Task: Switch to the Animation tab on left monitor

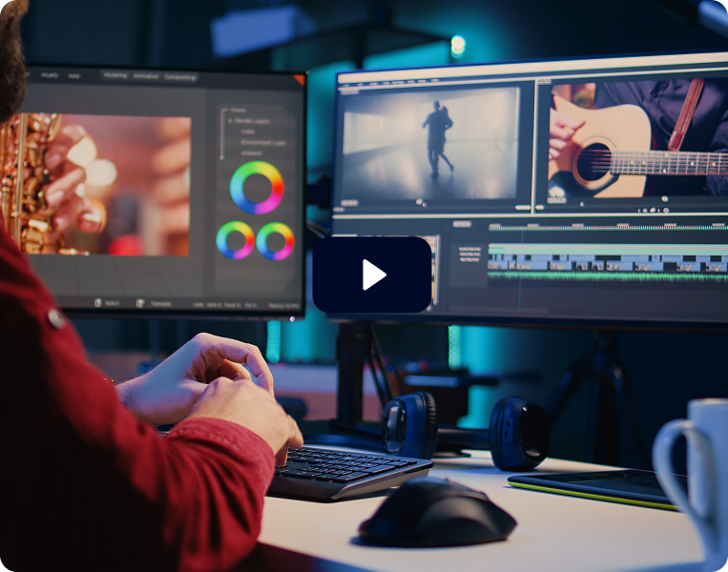Action: (x=146, y=76)
